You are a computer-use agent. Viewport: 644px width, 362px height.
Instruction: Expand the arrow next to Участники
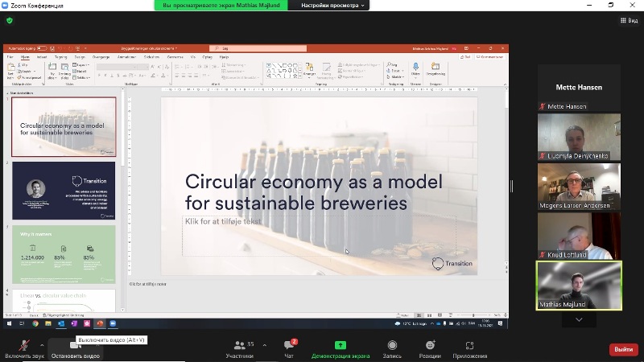click(x=265, y=344)
